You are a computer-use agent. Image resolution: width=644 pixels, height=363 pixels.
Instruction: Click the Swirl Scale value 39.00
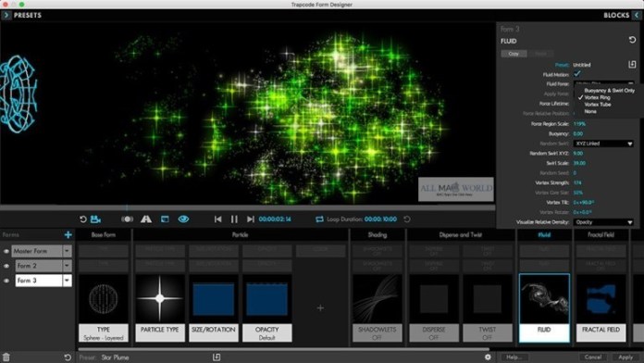[x=579, y=163]
